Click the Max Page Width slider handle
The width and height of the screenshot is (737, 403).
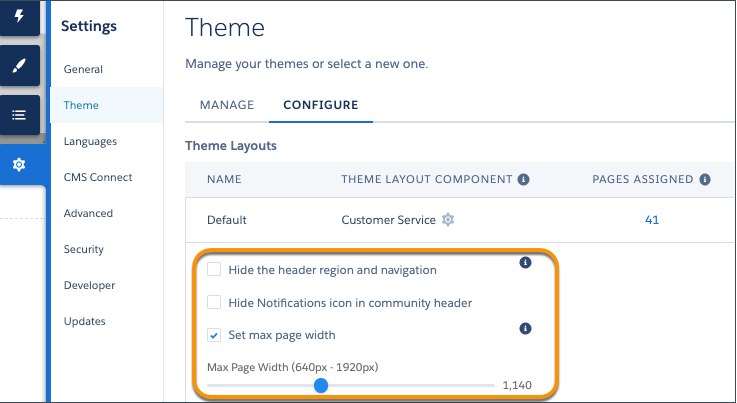[320, 385]
